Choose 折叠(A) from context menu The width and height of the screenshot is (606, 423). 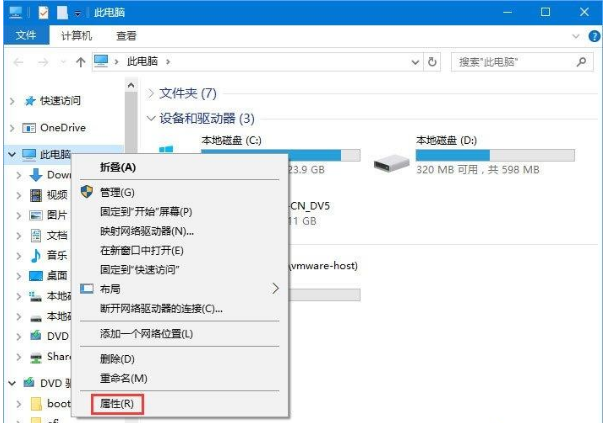pos(179,167)
